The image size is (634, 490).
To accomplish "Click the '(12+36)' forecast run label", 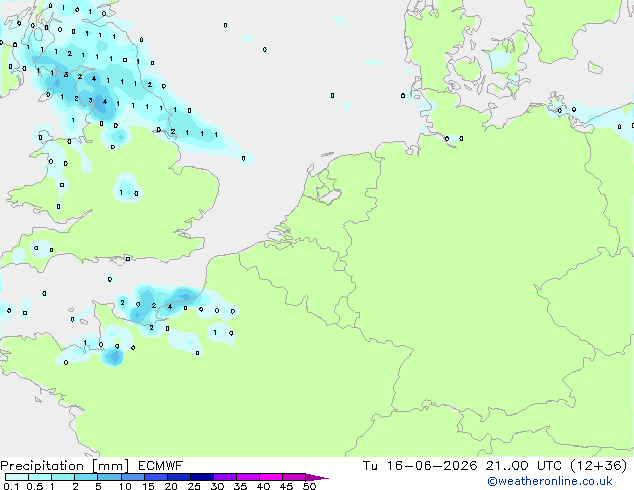I will tap(598, 466).
